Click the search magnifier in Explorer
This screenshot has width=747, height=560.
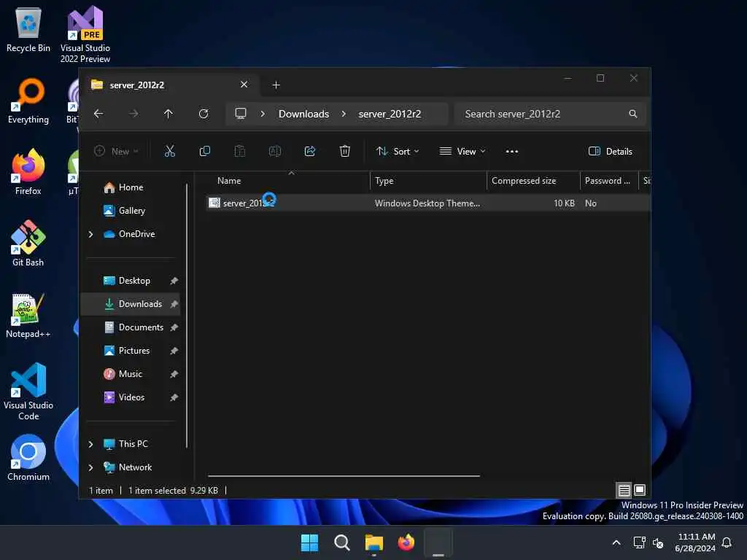click(x=633, y=114)
